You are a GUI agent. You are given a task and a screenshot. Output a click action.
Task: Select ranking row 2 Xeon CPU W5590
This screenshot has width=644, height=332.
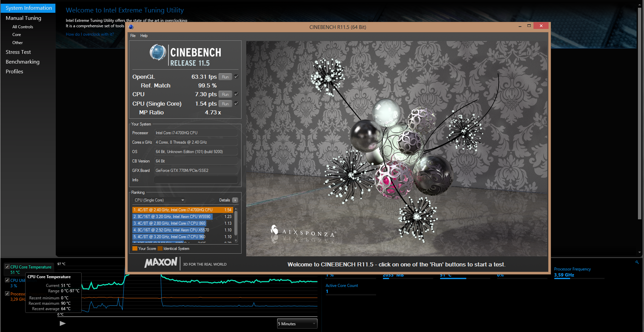click(183, 217)
